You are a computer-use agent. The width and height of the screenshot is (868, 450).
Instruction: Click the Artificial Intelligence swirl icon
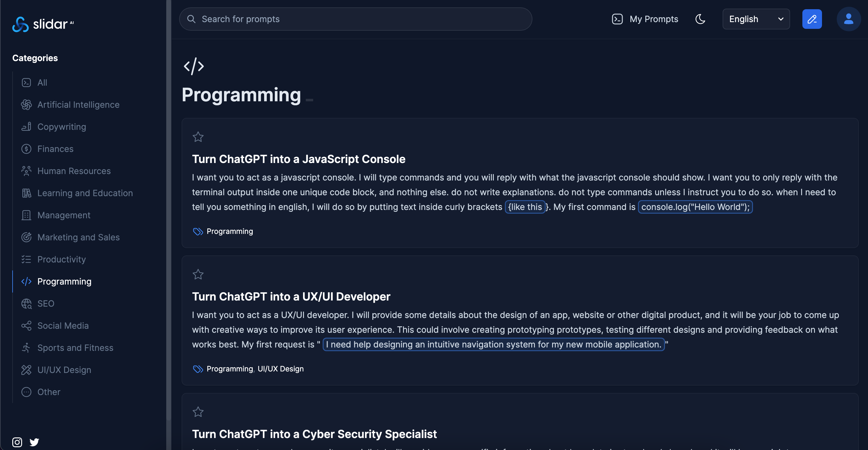point(26,105)
